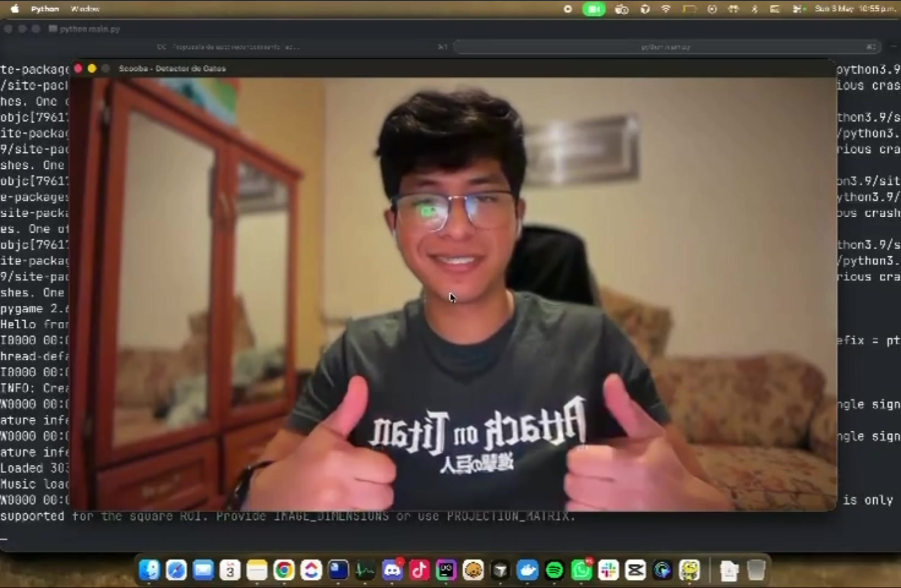Launch Slack from the dock
This screenshot has height=588, width=901.
click(x=608, y=570)
